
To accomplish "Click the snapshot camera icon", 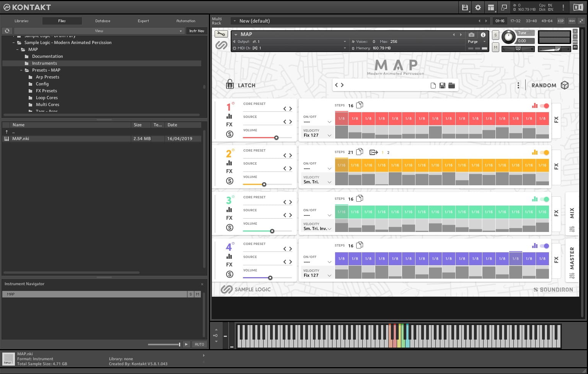I will point(471,35).
